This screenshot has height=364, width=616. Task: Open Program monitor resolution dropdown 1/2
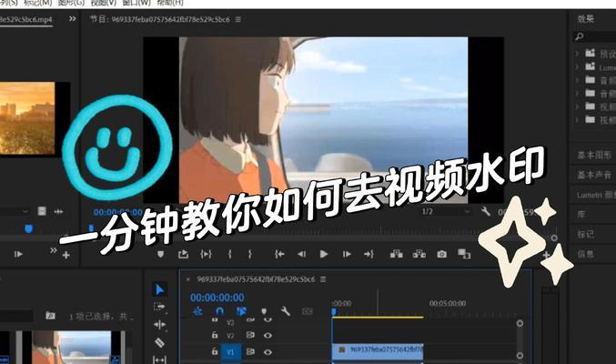pos(446,211)
